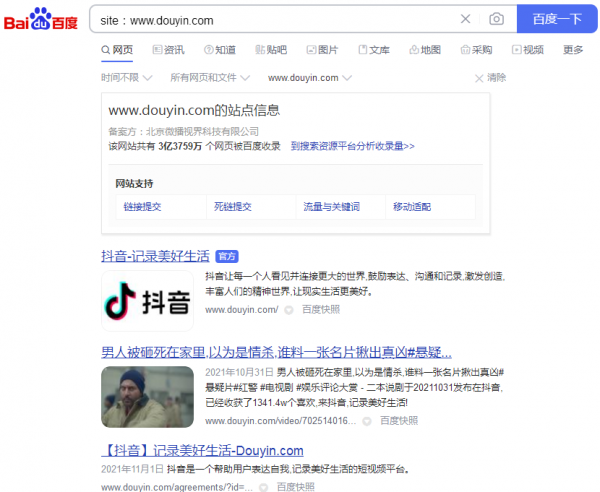Open the 文库 tab
This screenshot has width=600, height=492.
click(374, 50)
